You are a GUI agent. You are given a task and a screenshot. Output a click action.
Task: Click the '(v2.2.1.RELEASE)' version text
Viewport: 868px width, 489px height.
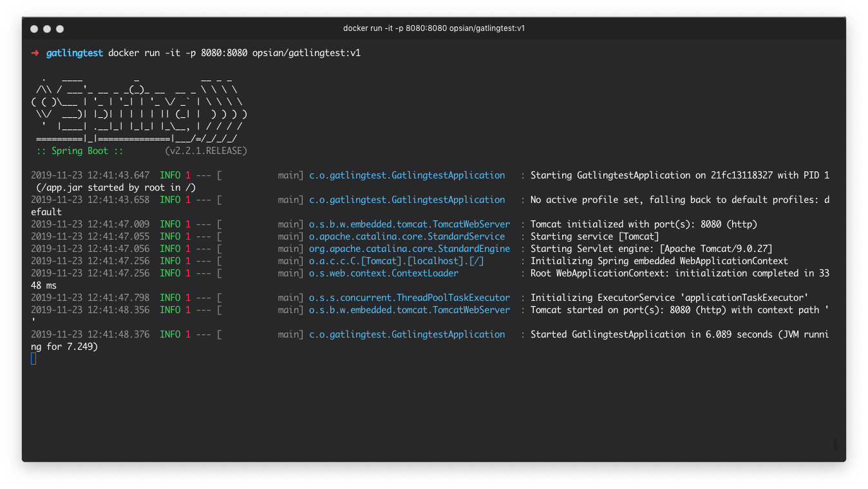click(x=206, y=151)
